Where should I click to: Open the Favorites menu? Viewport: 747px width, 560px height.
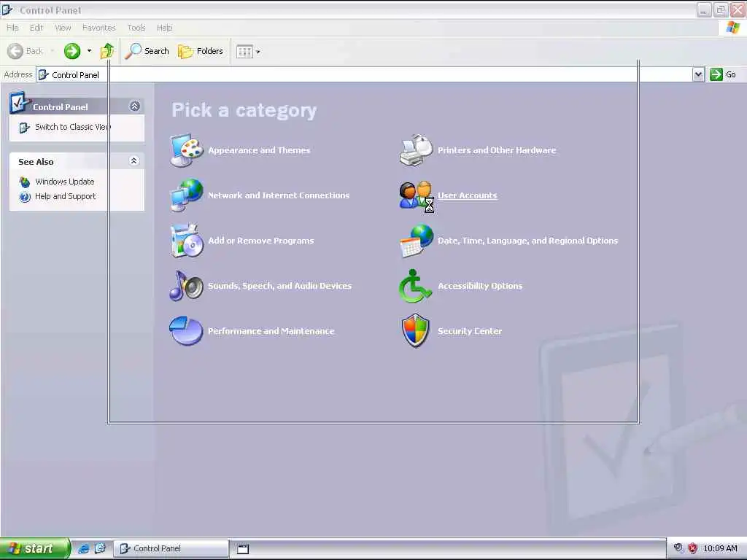click(98, 28)
